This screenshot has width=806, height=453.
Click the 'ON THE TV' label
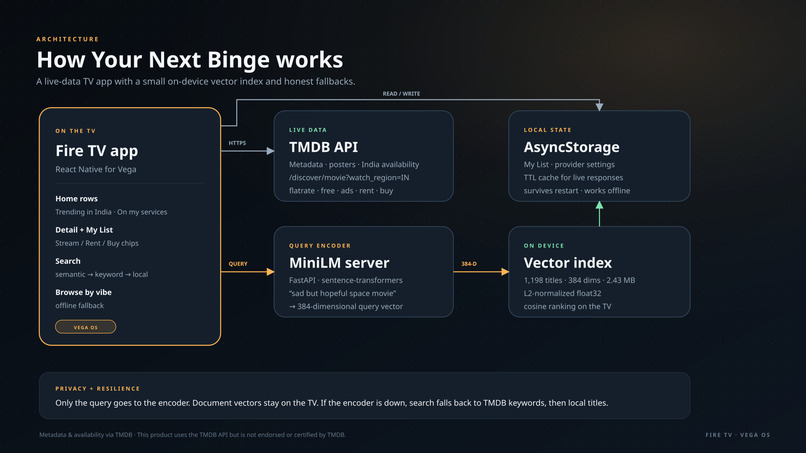(x=76, y=131)
